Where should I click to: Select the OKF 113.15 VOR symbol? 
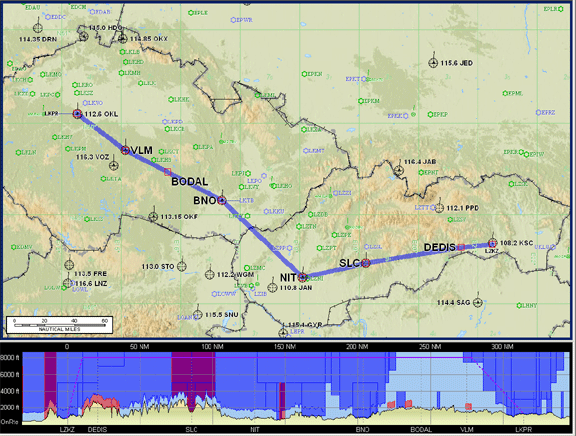tap(153, 217)
